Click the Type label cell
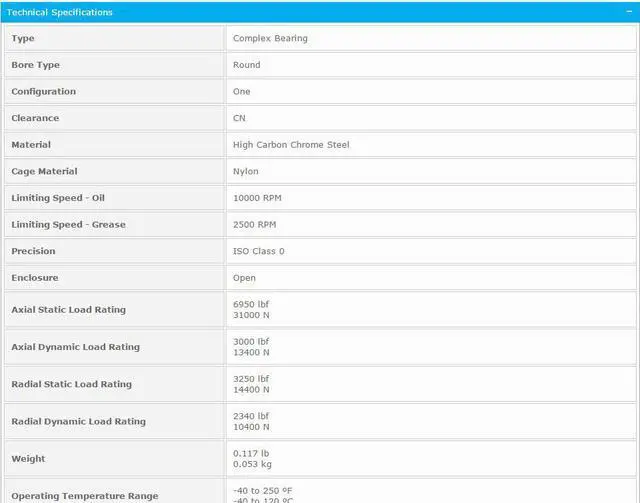The width and height of the screenshot is (640, 503). coord(23,38)
